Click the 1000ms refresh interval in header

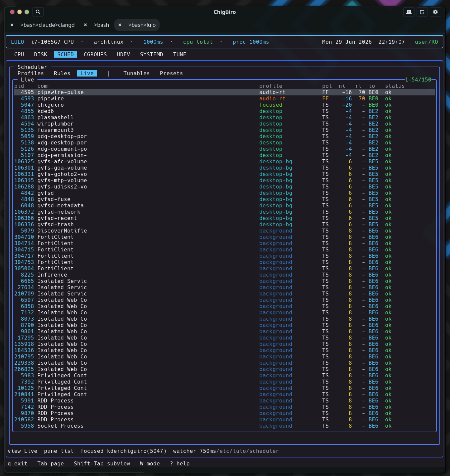coord(153,42)
